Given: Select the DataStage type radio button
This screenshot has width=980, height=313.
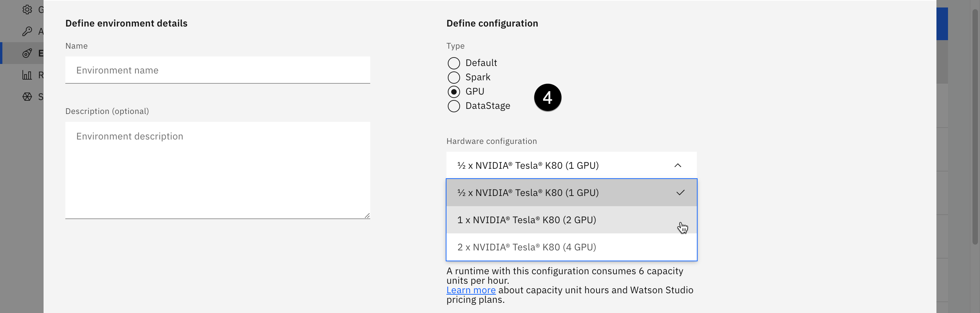Looking at the screenshot, I should pos(454,106).
